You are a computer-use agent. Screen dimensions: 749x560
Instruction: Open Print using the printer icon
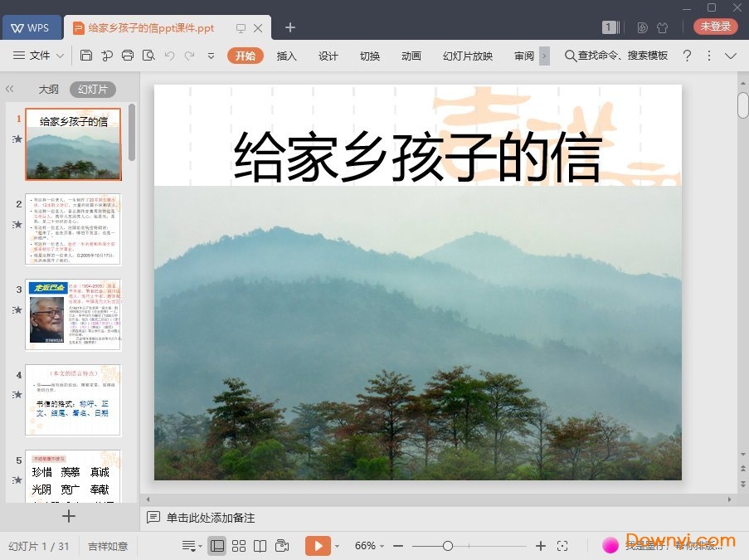tap(127, 56)
